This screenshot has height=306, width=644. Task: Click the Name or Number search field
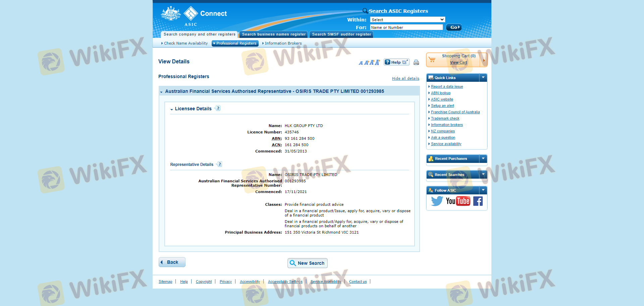click(406, 27)
